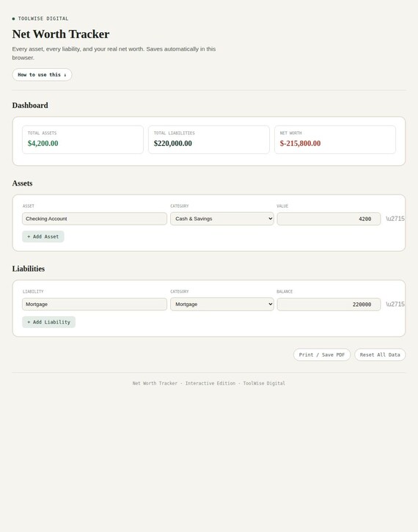Click the Dashboard section heading
Screen dimensions: 418x532
coord(30,105)
